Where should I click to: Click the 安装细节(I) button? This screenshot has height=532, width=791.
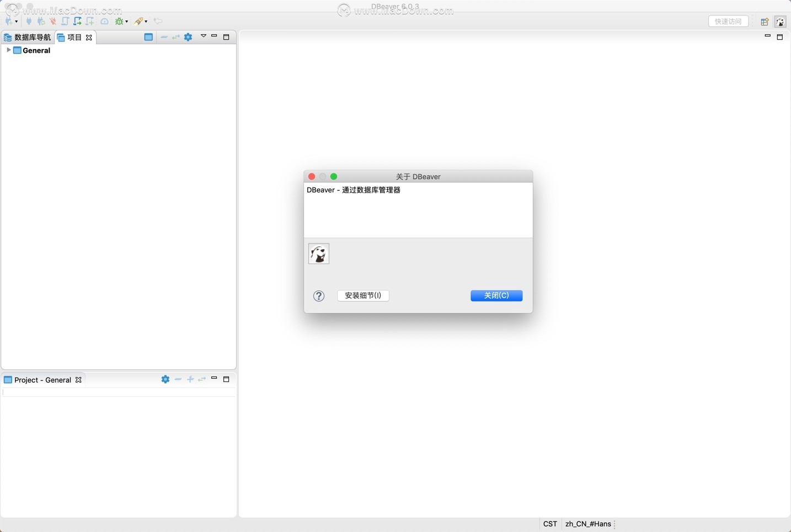[363, 295]
